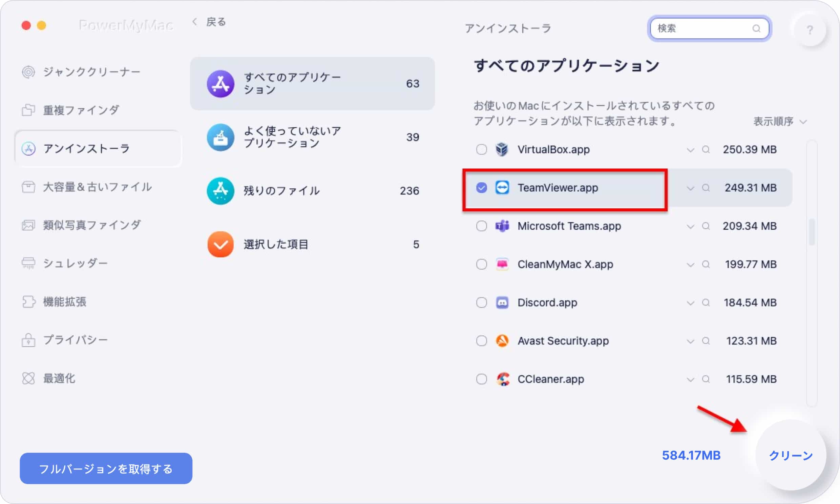840x504 pixels.
Task: Click the Discord app icon
Action: (502, 302)
